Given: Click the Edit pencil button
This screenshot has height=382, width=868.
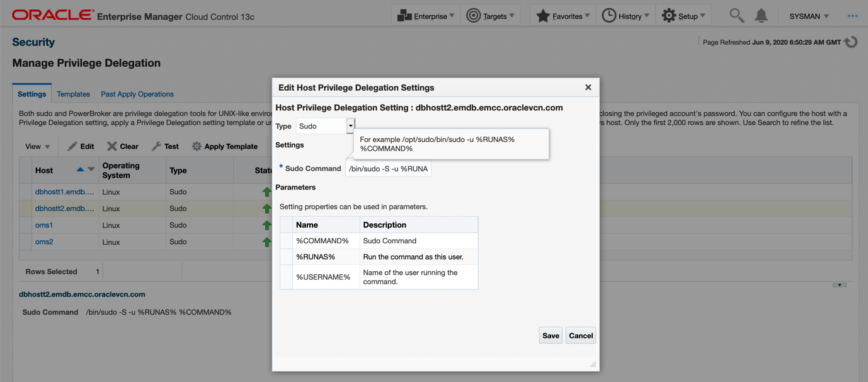Looking at the screenshot, I should tap(81, 146).
